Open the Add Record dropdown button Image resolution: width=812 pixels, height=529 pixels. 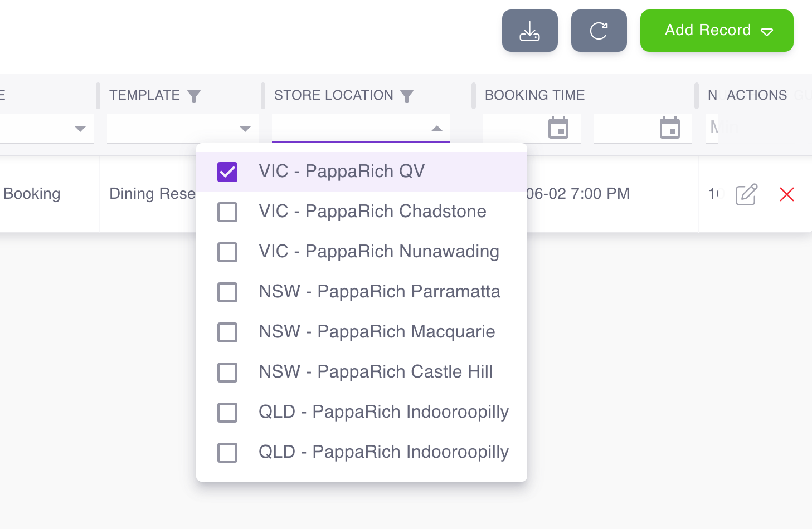point(716,31)
